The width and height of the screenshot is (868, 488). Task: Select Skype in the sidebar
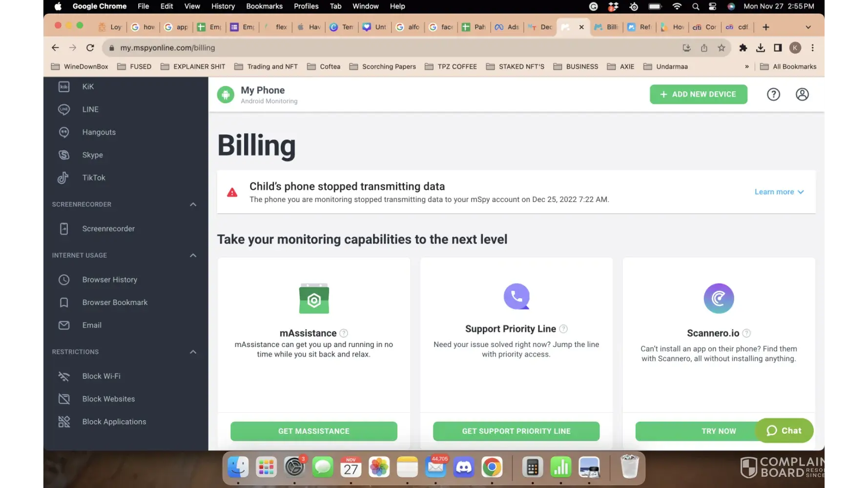pos(92,155)
